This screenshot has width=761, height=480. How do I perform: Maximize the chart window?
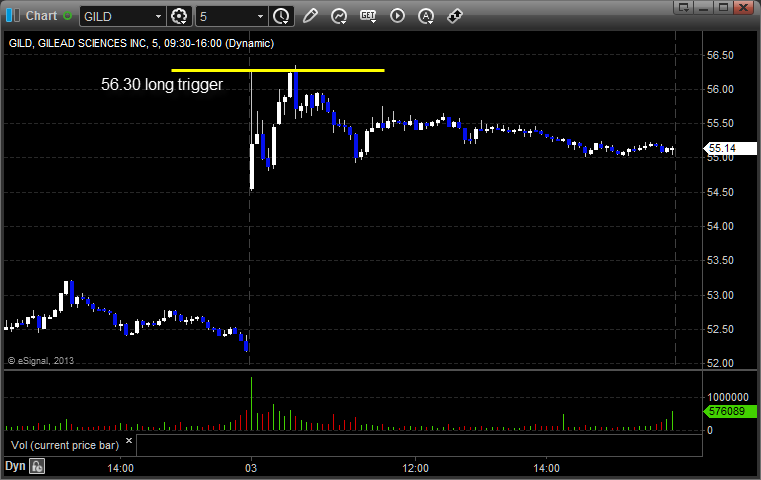click(x=723, y=7)
